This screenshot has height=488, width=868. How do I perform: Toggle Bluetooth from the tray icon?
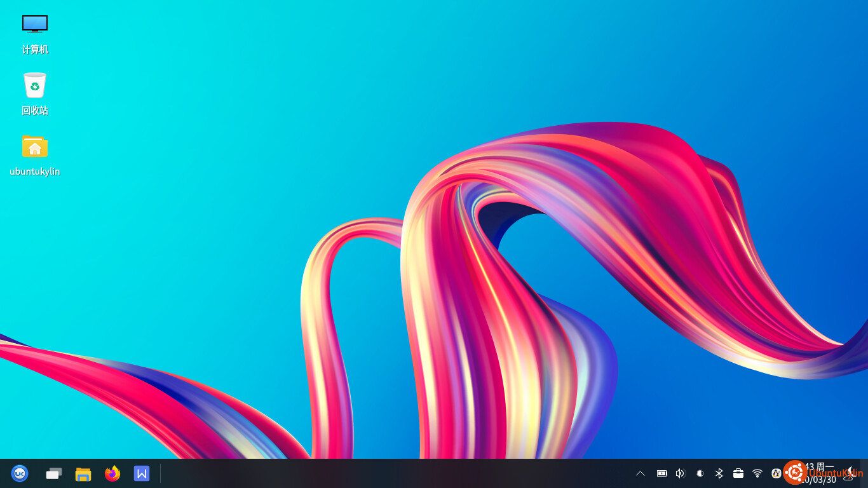click(x=719, y=473)
